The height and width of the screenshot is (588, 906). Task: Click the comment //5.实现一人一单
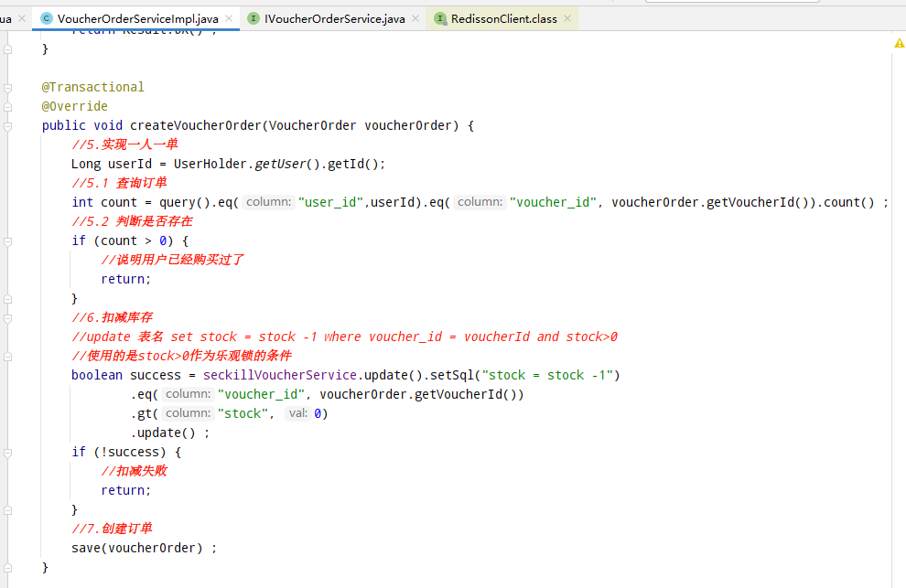pos(124,144)
